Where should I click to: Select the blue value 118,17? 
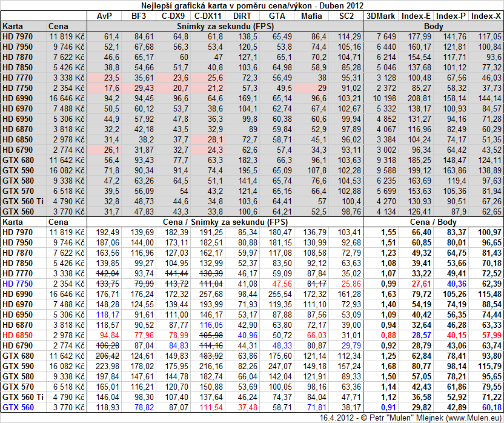click(x=108, y=315)
